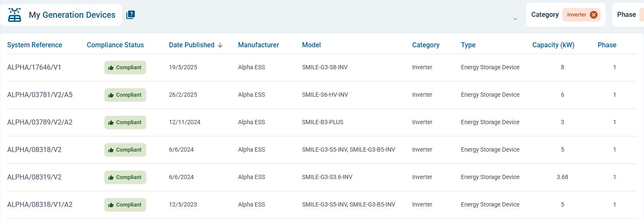The height and width of the screenshot is (220, 644).
Task: Click the Inverter filter chip text
Action: (577, 15)
